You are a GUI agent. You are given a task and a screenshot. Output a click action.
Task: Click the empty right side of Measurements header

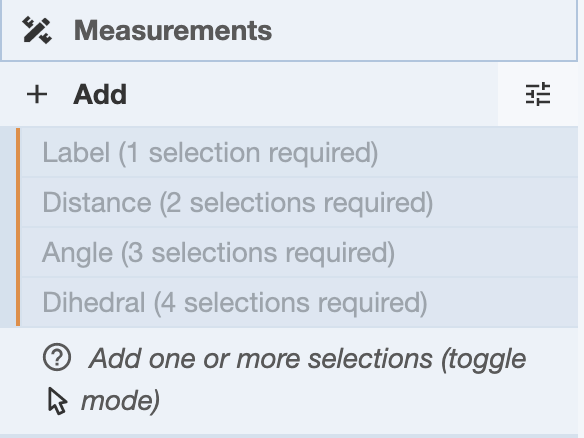425,31
